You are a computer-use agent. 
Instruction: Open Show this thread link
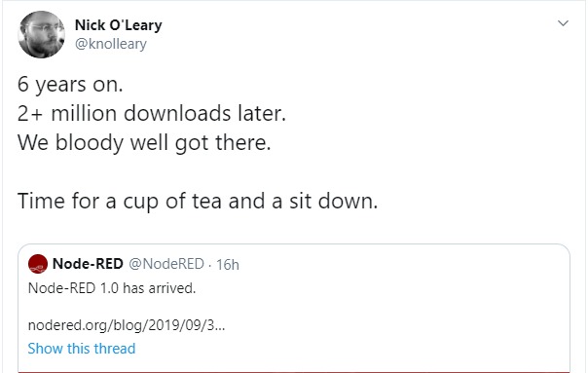[82, 349]
